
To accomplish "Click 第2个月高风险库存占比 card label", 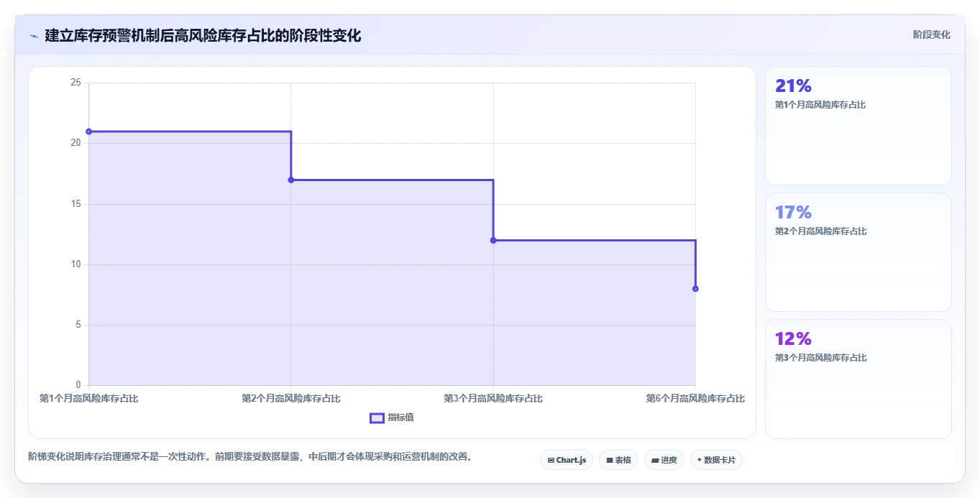I will 820,231.
